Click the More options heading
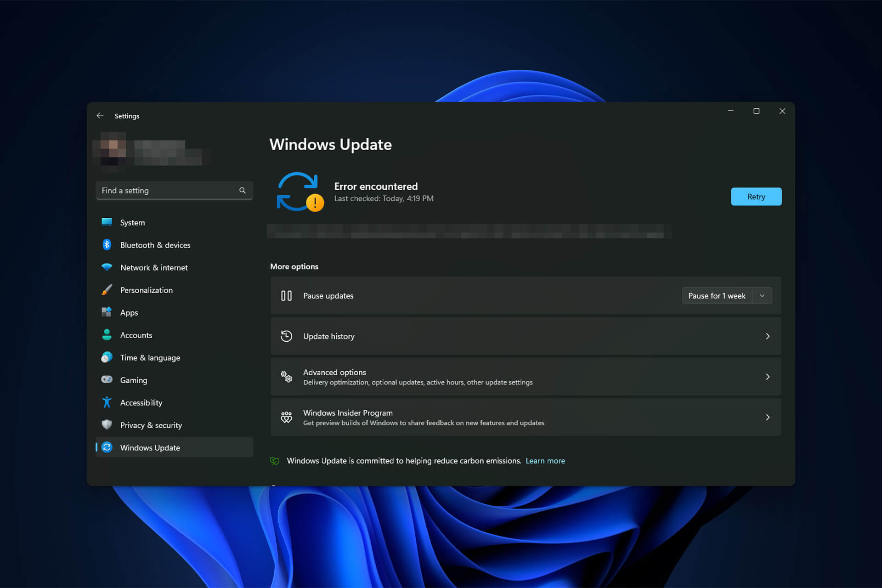Viewport: 882px width, 588px height. (294, 266)
